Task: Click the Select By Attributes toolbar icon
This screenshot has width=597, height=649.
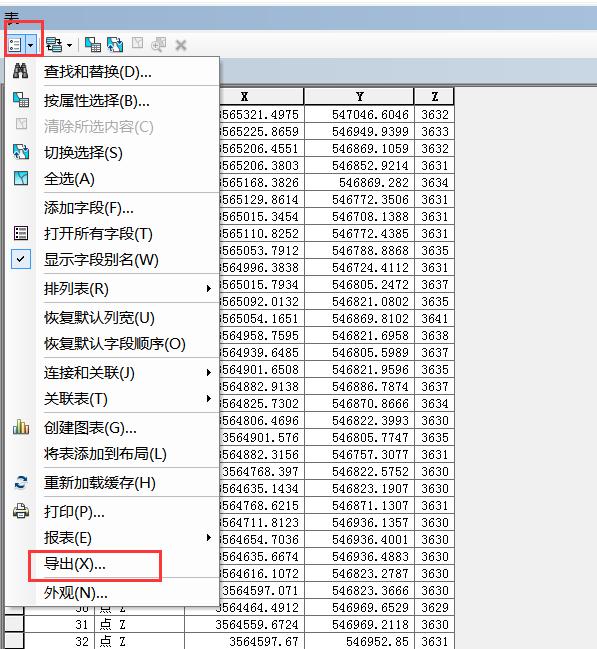Action: pyautogui.click(x=93, y=45)
